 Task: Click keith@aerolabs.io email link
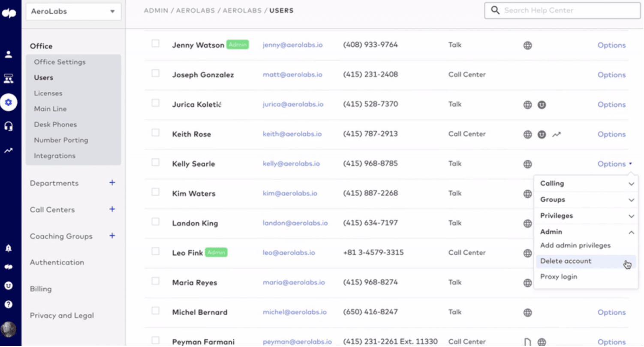tap(292, 134)
